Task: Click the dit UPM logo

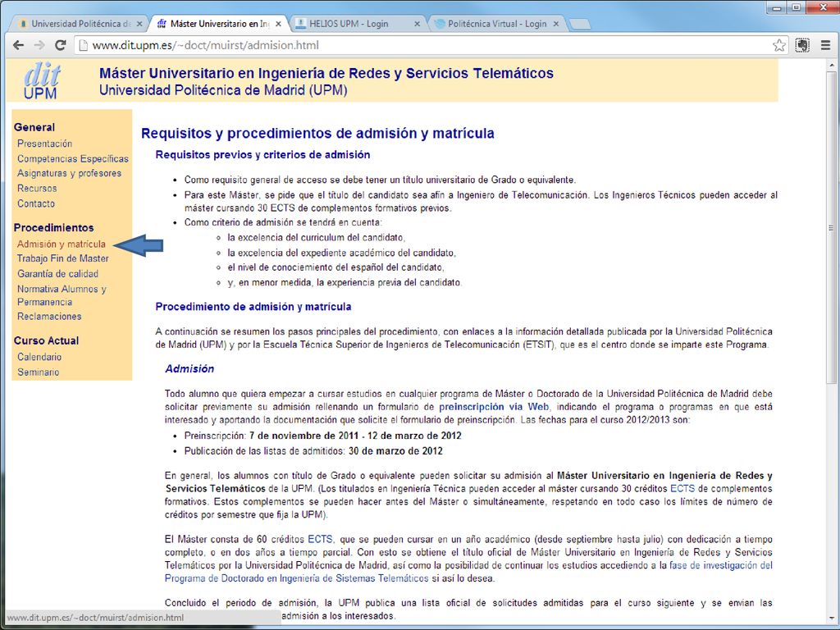Action: 41,81
